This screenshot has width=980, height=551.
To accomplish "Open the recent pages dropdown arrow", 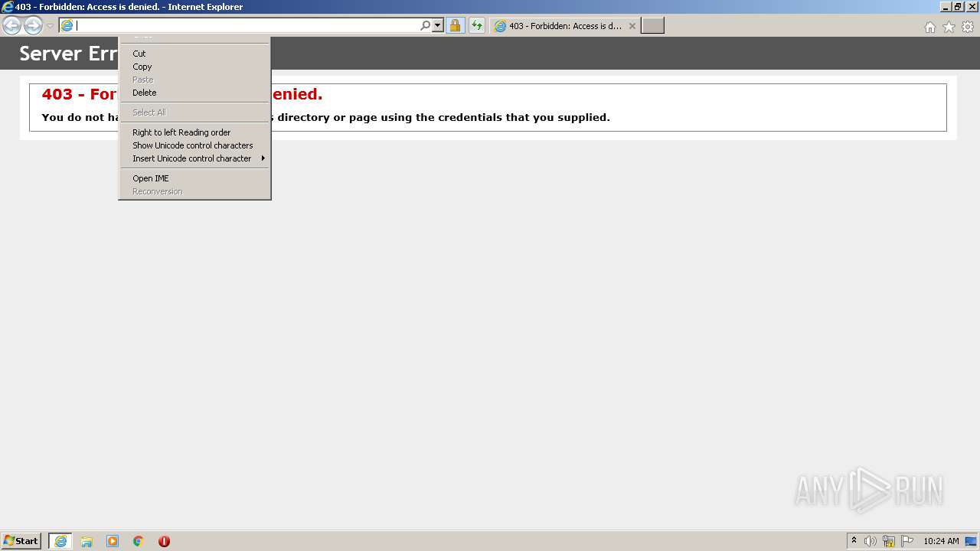I will tap(50, 26).
